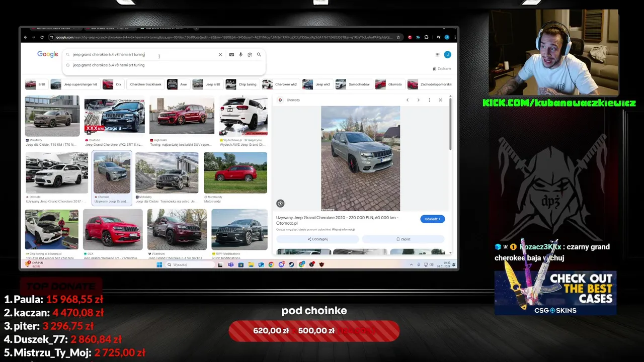
Task: Start voice search with the microphone icon
Action: [x=240, y=54]
